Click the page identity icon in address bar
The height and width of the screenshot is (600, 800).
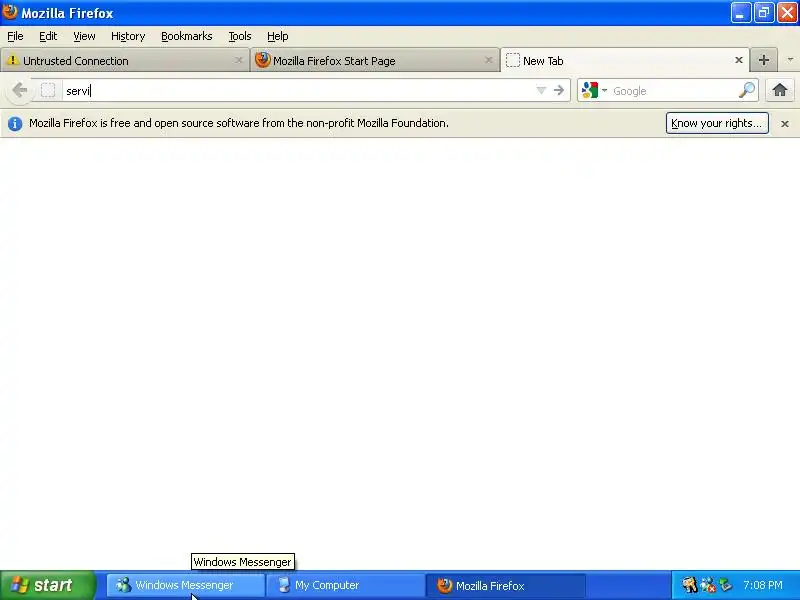coord(48,90)
